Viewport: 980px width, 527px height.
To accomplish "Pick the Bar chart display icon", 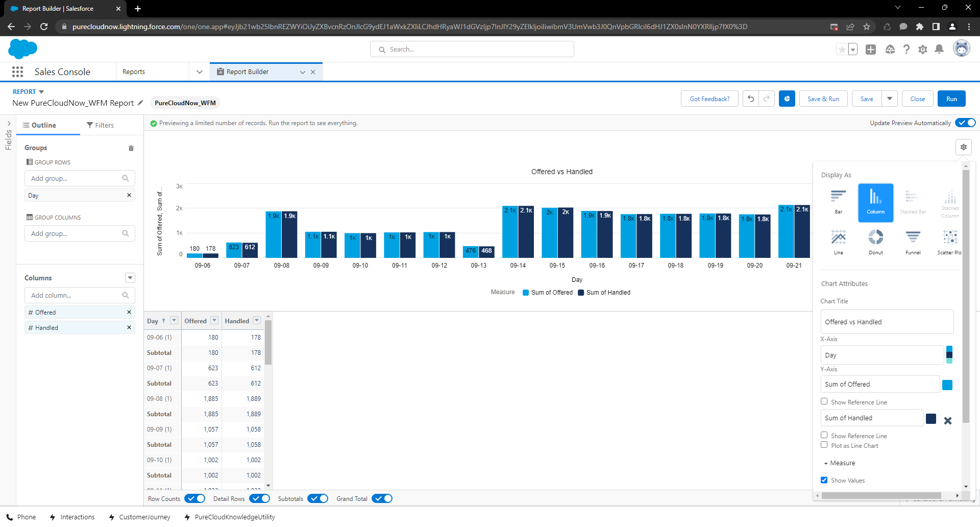I will tap(838, 197).
